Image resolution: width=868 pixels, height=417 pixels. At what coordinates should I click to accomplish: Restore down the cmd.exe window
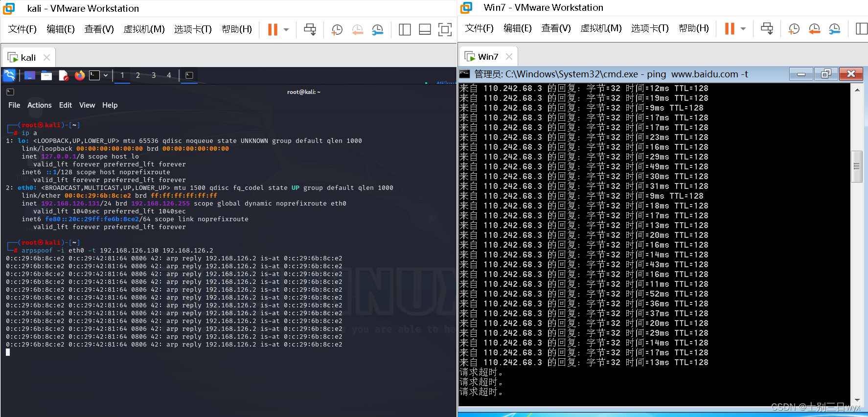coord(826,74)
